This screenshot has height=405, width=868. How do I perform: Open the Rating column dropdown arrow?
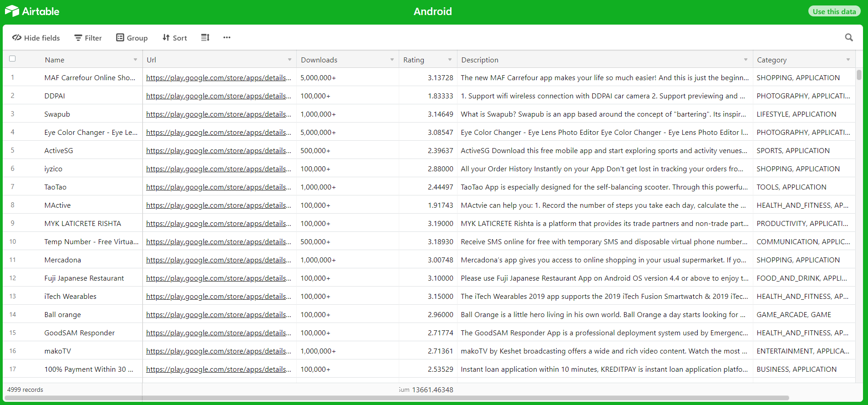450,60
